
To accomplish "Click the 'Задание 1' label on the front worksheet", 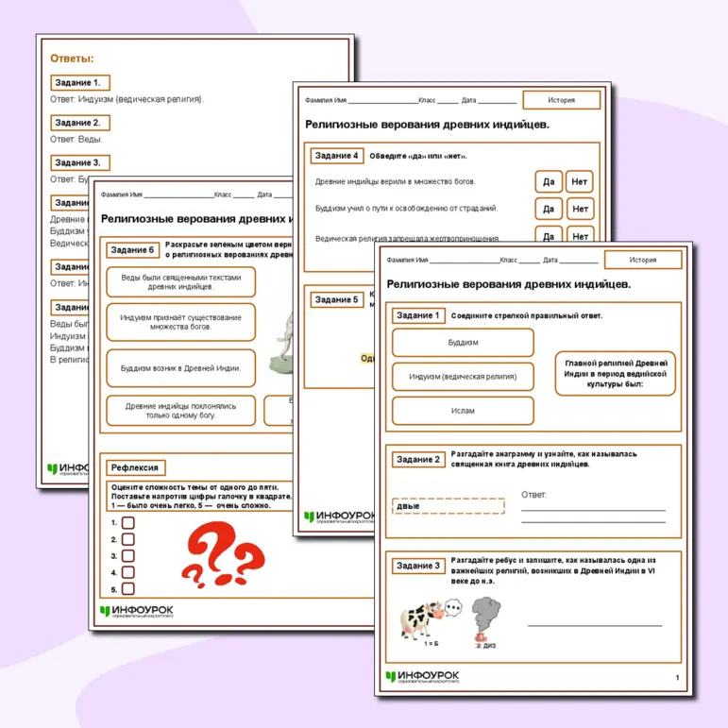I will [418, 315].
